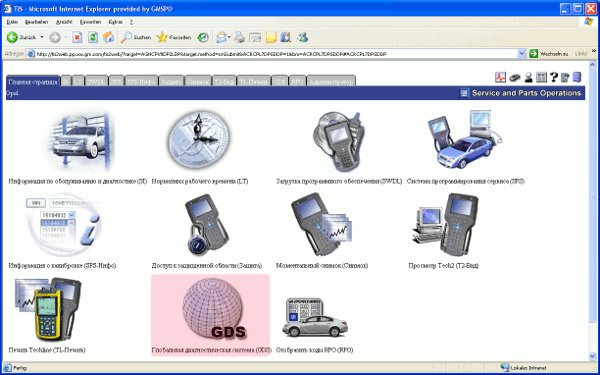Viewport: 600px width, 375px height.
Task: Click the Загрузка программного обеспечения (SWDL) link
Action: point(339,181)
